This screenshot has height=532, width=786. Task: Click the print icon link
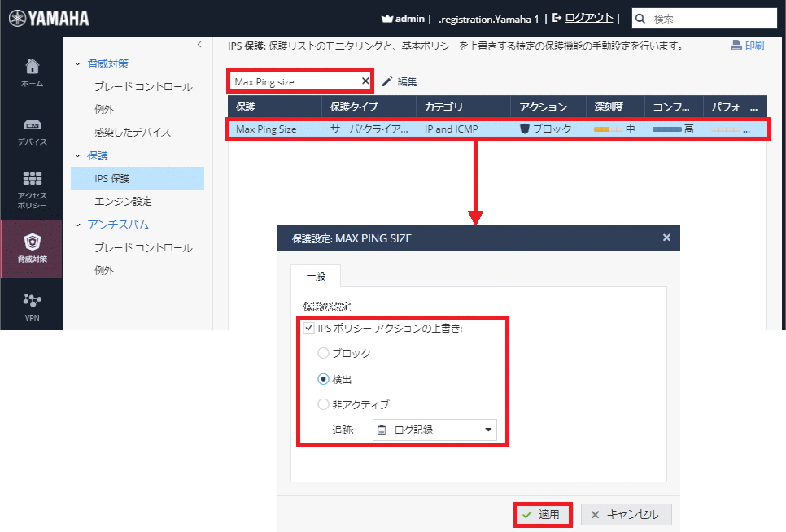click(747, 46)
